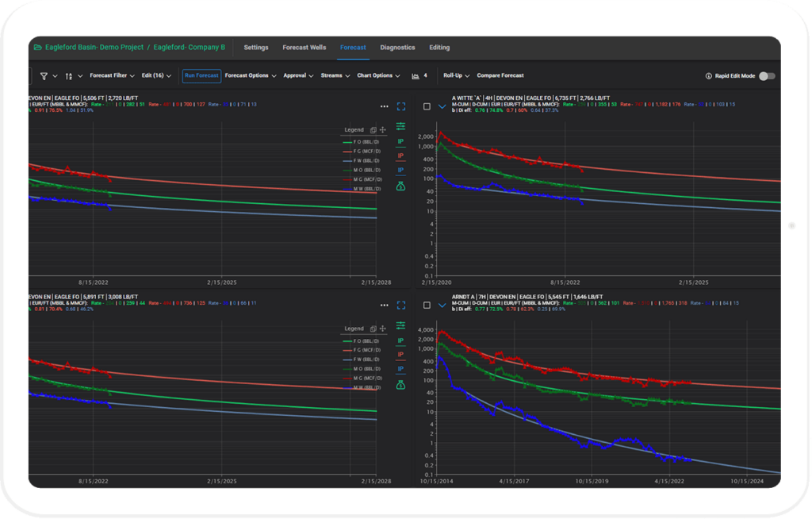Click the red gas IP icon
812x519 pixels.
point(400,157)
